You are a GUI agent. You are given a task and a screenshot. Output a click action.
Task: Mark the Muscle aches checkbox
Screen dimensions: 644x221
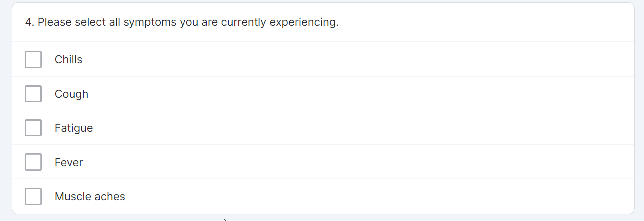[33, 197]
